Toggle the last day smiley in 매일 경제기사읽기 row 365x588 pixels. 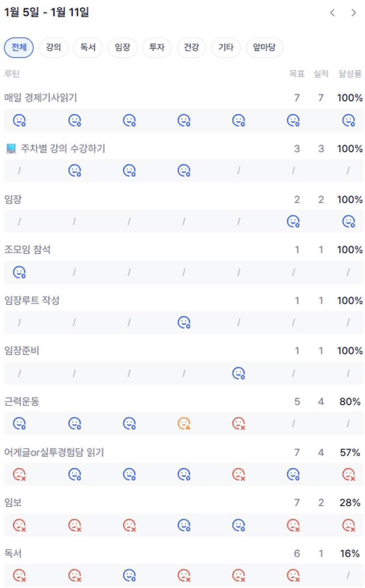pyautogui.click(x=349, y=120)
